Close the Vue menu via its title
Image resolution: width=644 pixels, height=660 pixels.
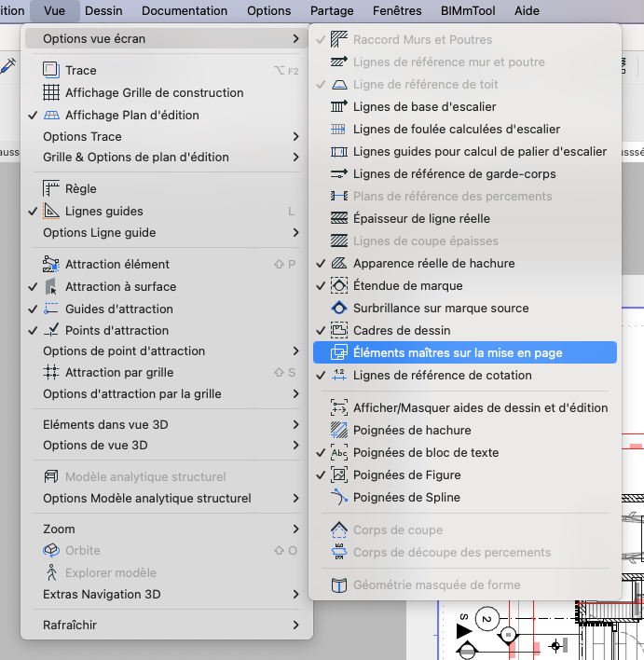54,10
